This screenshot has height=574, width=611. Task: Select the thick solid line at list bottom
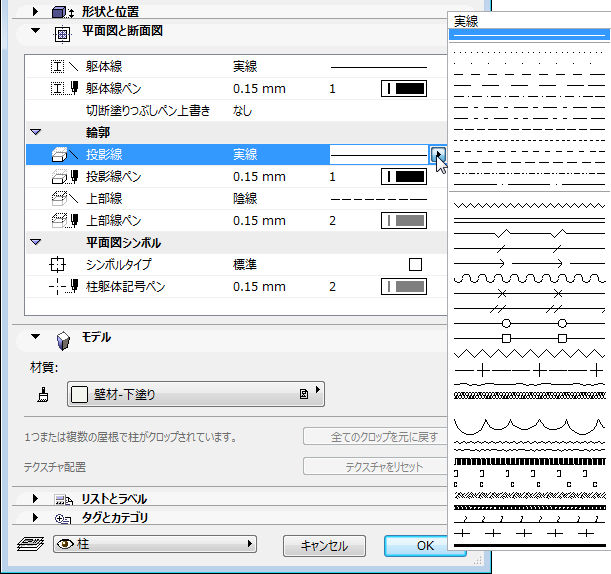[529, 546]
